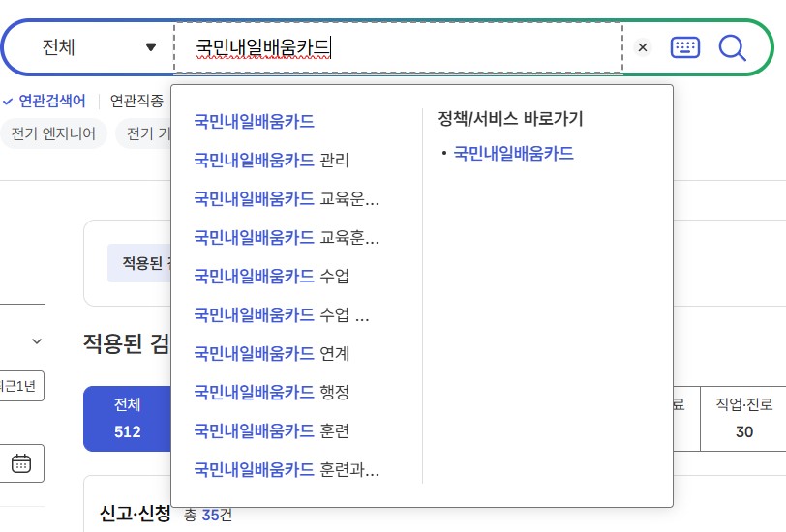This screenshot has width=786, height=532.
Task: Pick the suggestion 국민내일배움카드 연계
Action: point(272,353)
